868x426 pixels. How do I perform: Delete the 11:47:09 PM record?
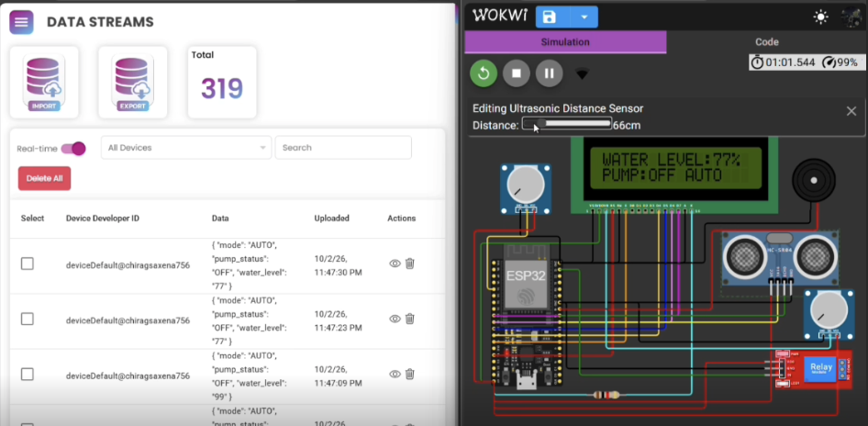[409, 374]
